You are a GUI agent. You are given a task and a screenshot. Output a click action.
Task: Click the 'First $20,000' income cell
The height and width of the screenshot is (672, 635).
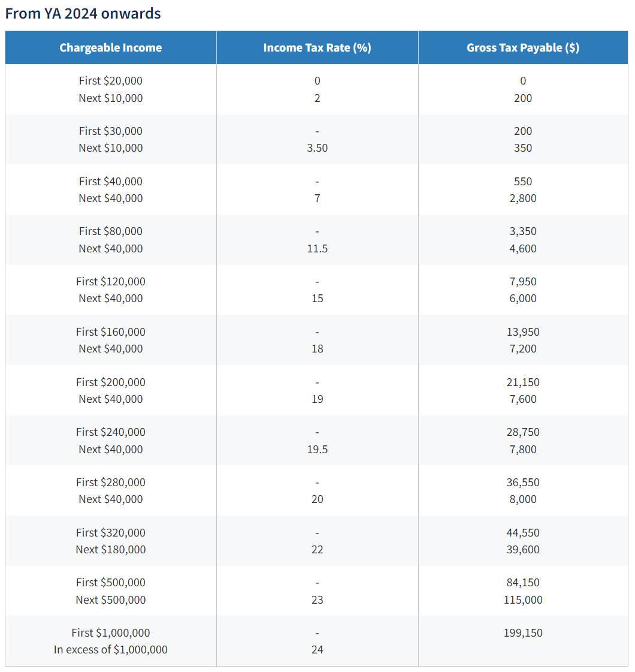tap(111, 81)
